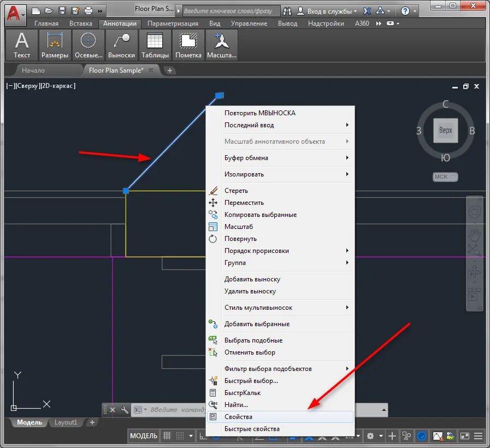490x448 pixels.
Task: Open the Пометка markup panel
Action: [188, 45]
